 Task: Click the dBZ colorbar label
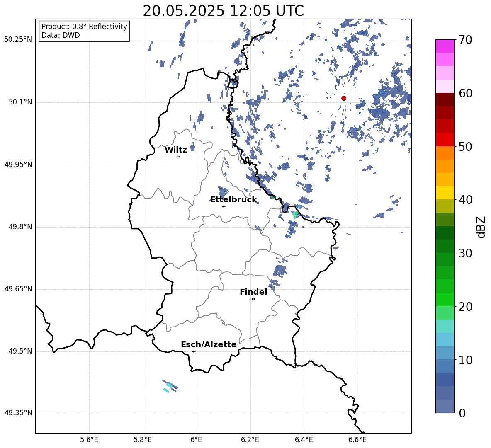(481, 227)
